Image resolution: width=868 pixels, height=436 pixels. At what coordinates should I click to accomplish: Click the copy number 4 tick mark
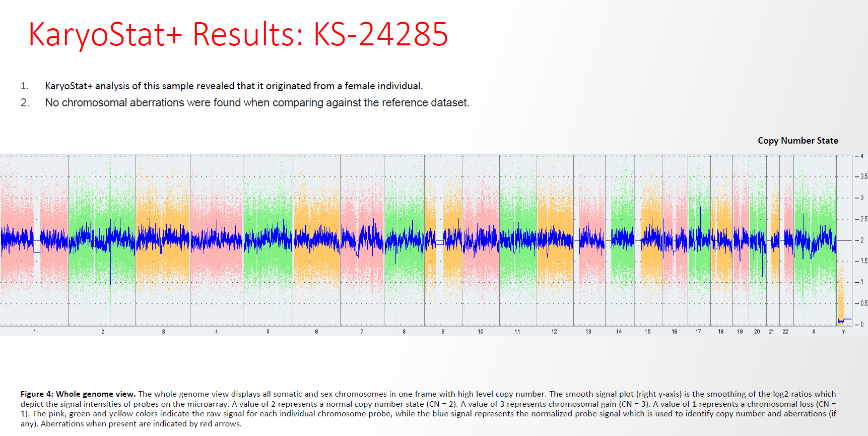point(861,156)
